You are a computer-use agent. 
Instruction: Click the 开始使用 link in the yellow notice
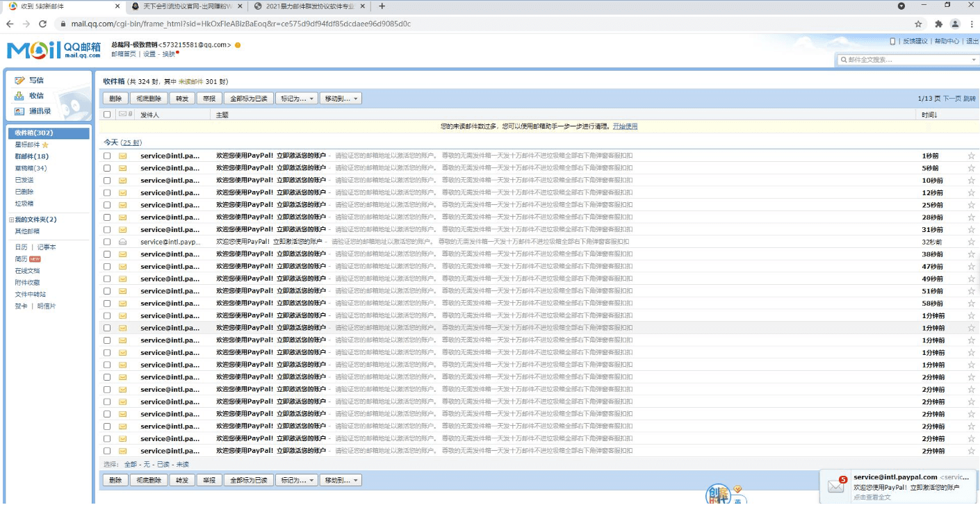click(625, 126)
